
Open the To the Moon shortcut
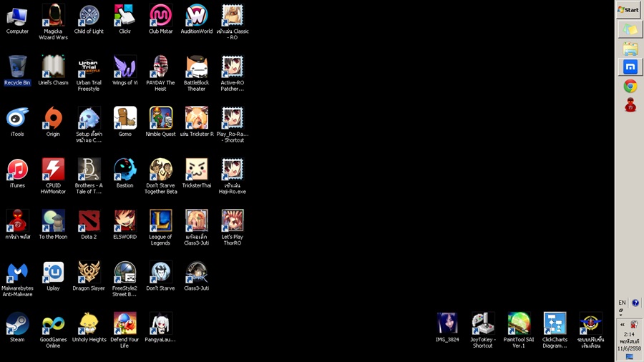click(x=53, y=225)
